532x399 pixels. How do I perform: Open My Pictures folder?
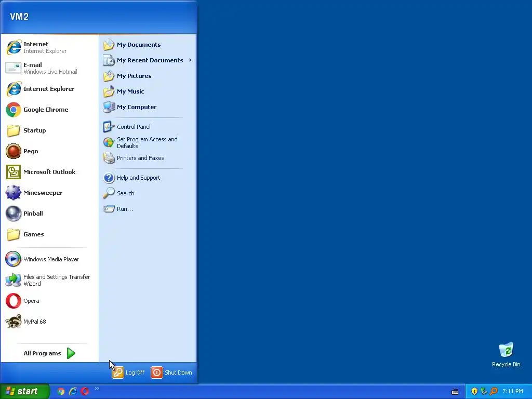(148, 76)
